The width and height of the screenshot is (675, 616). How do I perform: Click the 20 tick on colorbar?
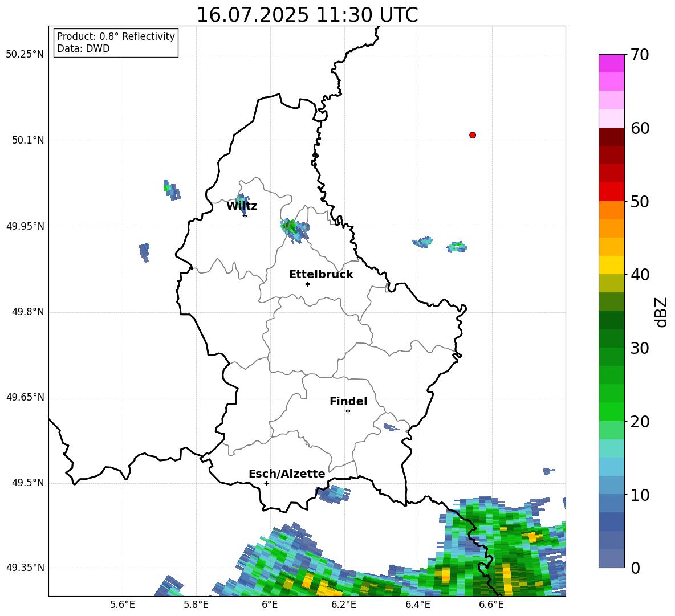tap(640, 422)
